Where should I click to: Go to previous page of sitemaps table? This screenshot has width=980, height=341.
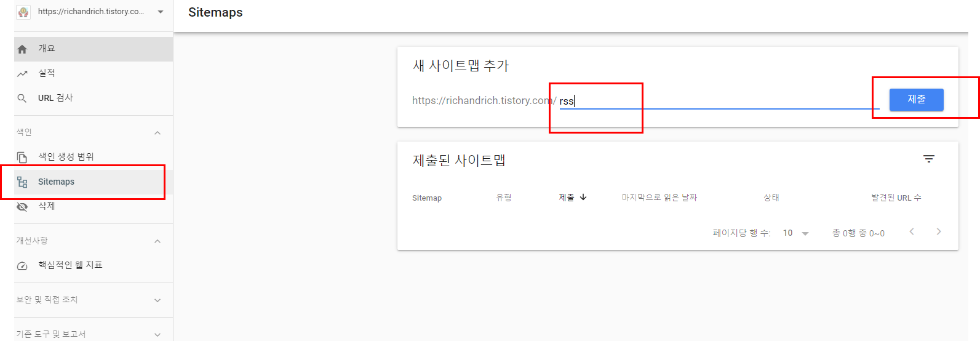pyautogui.click(x=912, y=232)
